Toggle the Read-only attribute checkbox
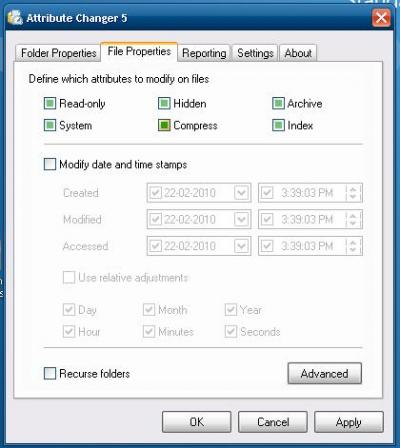 coord(50,104)
